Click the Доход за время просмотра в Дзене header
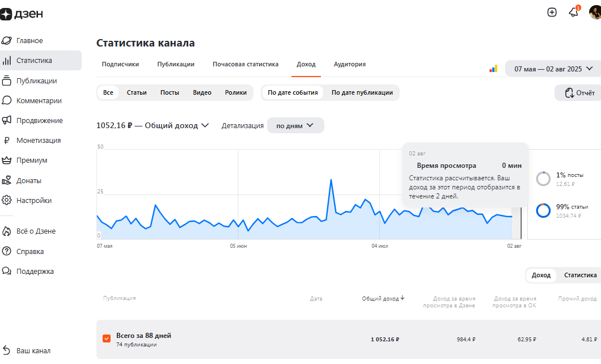The height and width of the screenshot is (364, 601). tap(449, 302)
